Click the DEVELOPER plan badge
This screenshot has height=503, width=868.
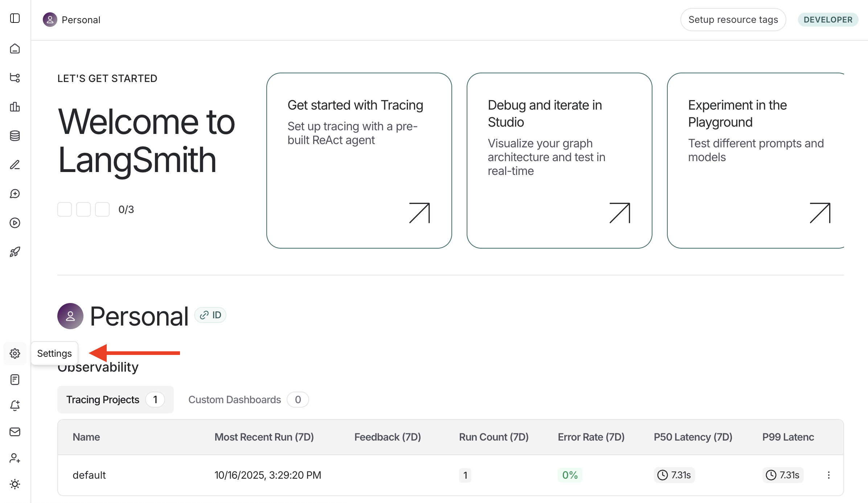(x=828, y=20)
